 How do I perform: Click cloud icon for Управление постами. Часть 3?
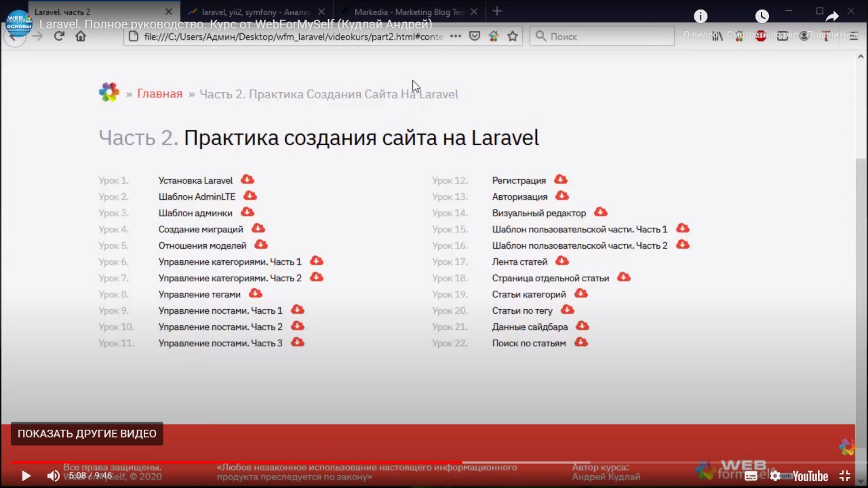pos(298,342)
